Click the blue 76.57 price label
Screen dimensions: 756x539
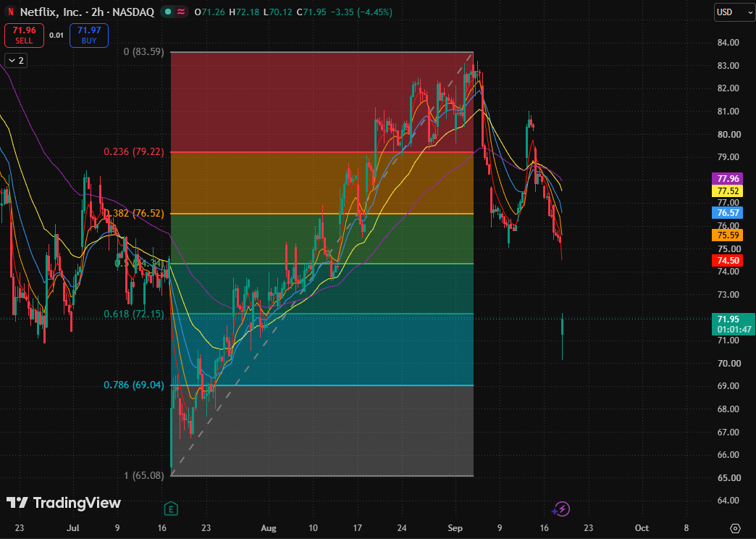(x=728, y=213)
